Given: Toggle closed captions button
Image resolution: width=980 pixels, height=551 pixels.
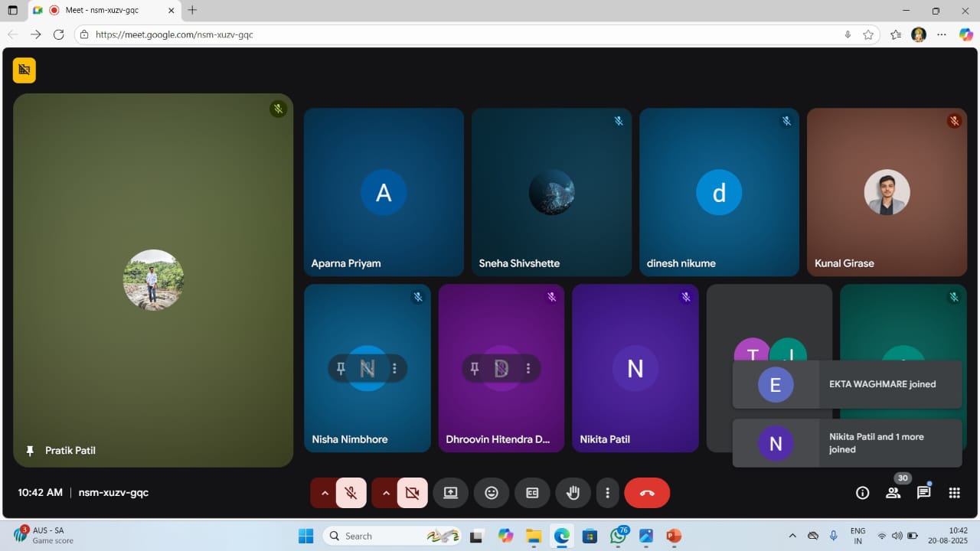Looking at the screenshot, I should (532, 493).
